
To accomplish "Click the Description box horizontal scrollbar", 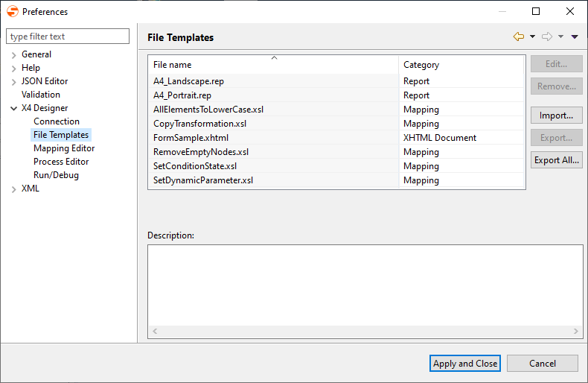I will [x=365, y=331].
